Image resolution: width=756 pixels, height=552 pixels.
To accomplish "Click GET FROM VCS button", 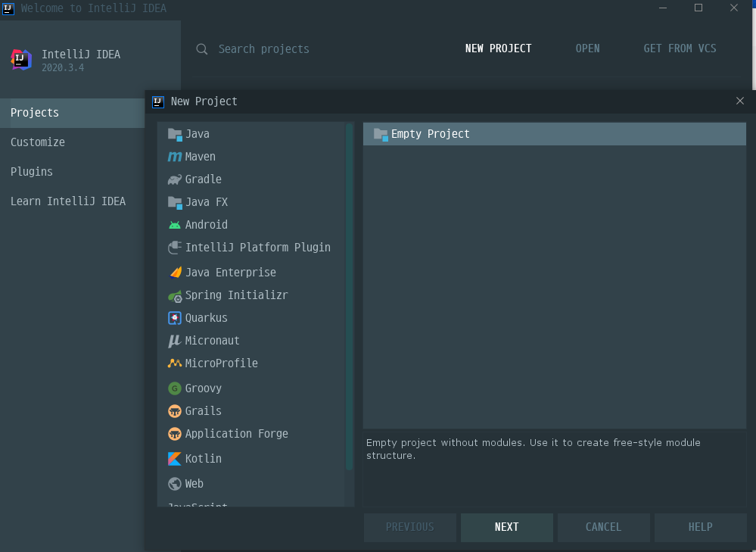I will coord(680,48).
